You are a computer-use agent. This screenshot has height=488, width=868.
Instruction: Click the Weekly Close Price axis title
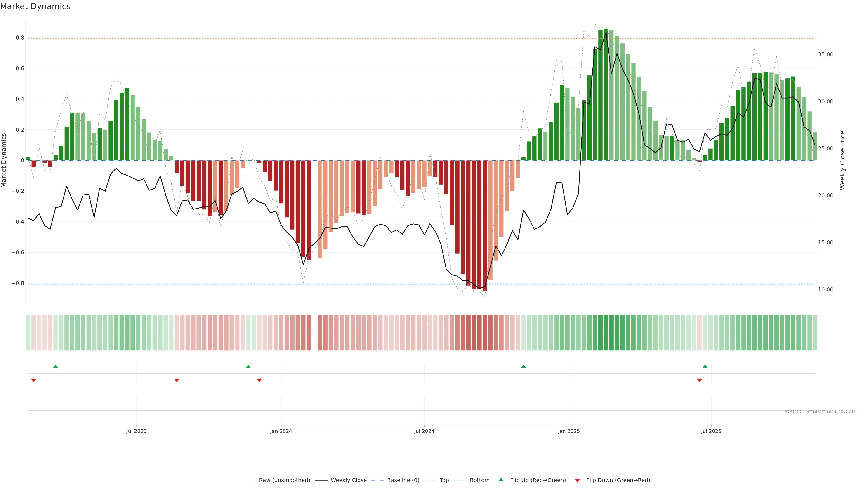[x=842, y=160]
